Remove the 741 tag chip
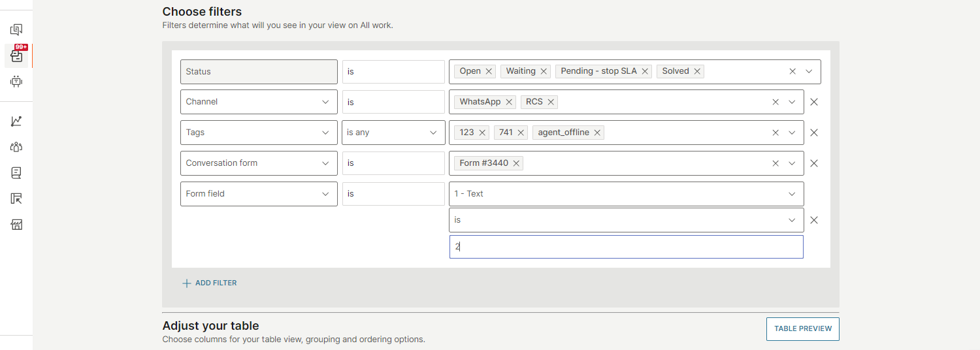The width and height of the screenshot is (980, 350). 521,133
